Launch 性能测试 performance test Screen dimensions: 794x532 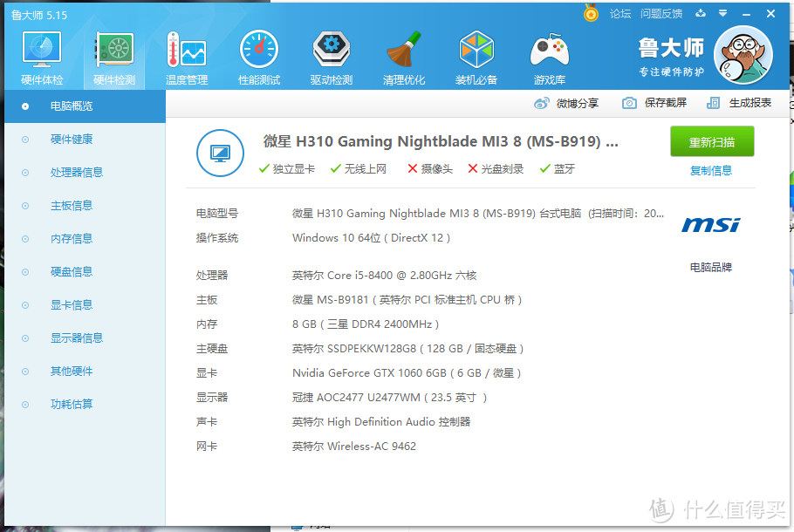pos(259,58)
